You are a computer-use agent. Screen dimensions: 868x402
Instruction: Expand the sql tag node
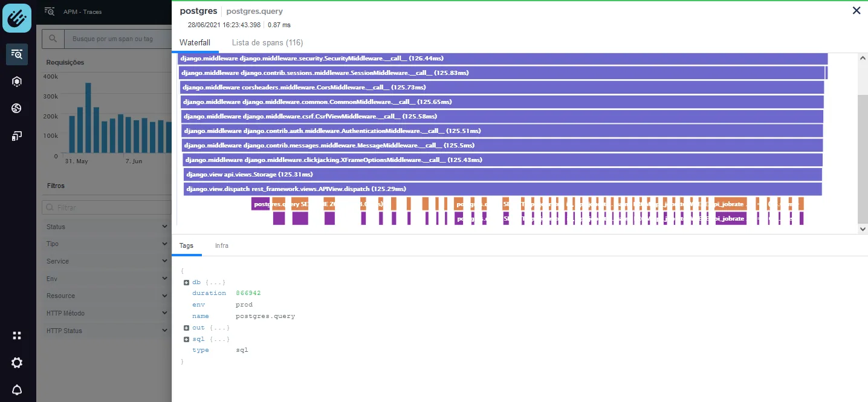coord(187,339)
